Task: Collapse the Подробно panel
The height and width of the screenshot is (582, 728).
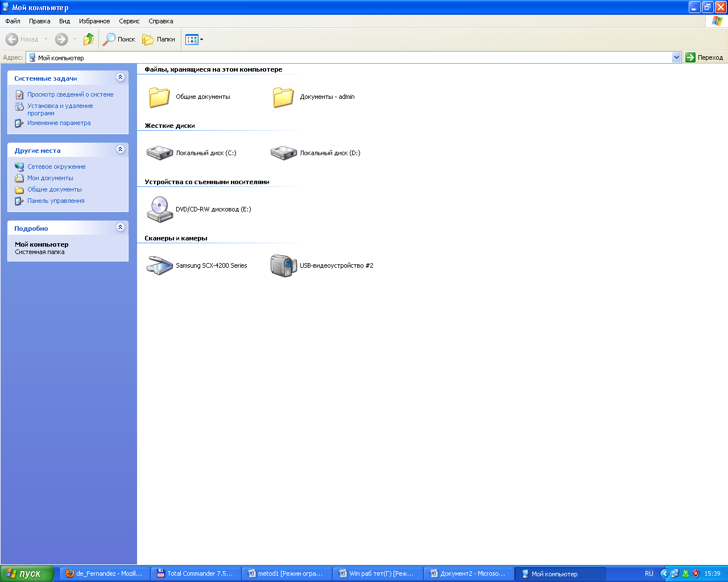Action: [x=120, y=227]
